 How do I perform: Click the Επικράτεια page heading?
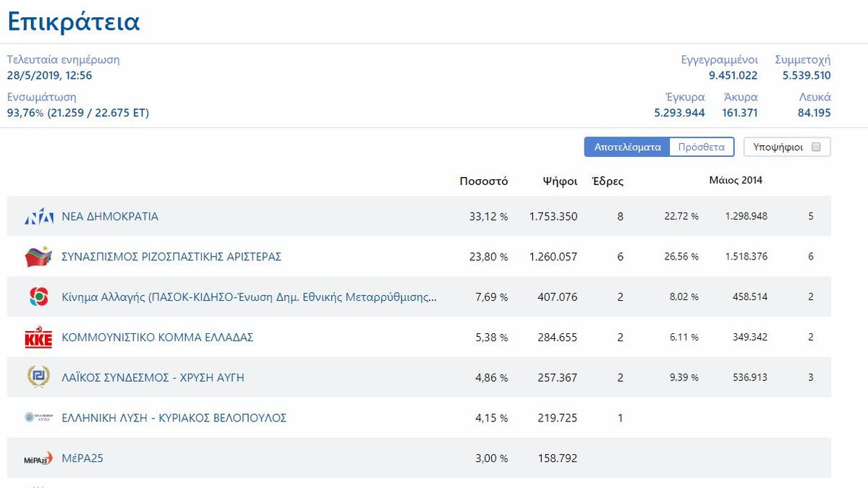(73, 22)
